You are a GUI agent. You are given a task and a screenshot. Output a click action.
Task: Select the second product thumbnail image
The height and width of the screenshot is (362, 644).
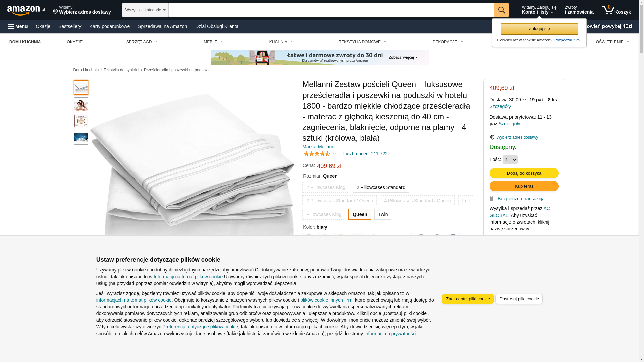(81, 104)
